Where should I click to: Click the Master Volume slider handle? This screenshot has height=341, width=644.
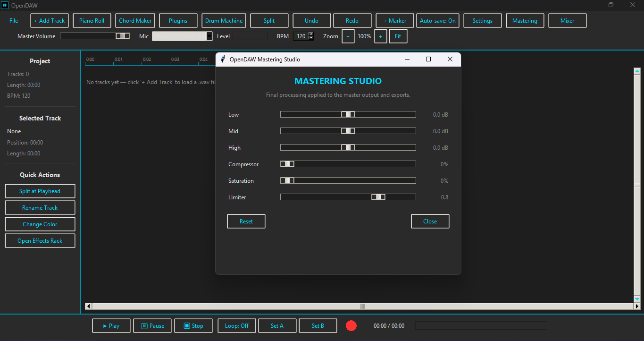tap(123, 36)
